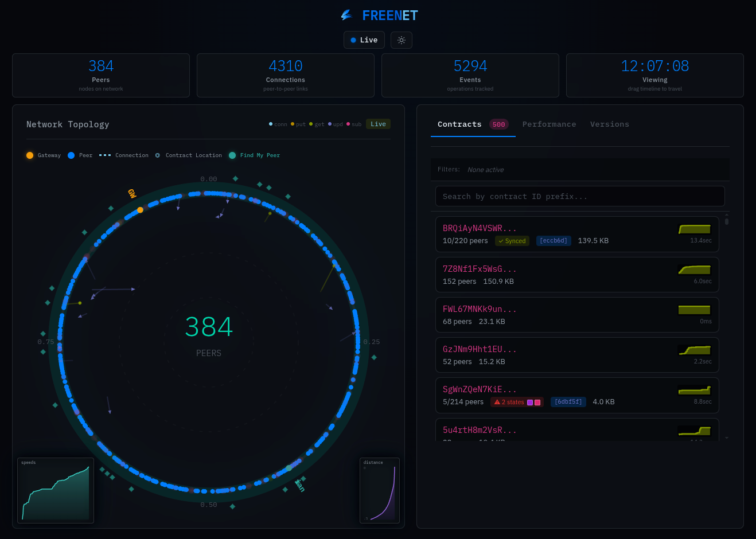Click the "10/220 peers" text

point(465,241)
